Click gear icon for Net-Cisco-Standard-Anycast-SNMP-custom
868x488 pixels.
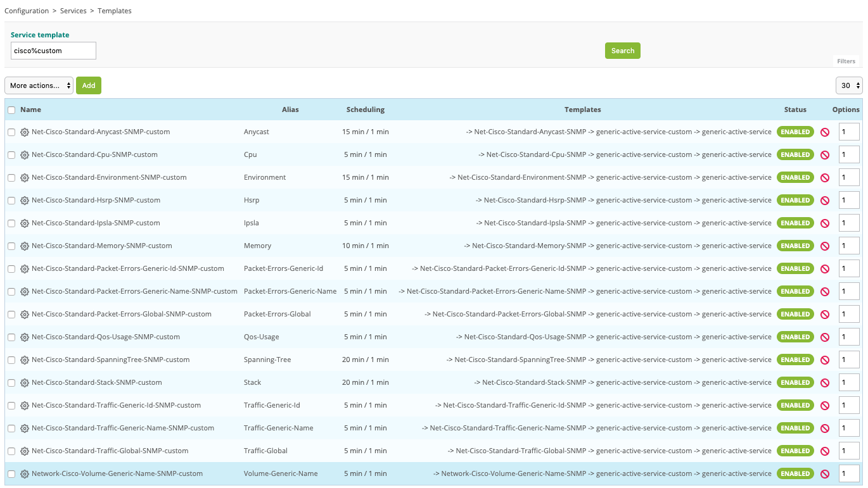(x=25, y=132)
